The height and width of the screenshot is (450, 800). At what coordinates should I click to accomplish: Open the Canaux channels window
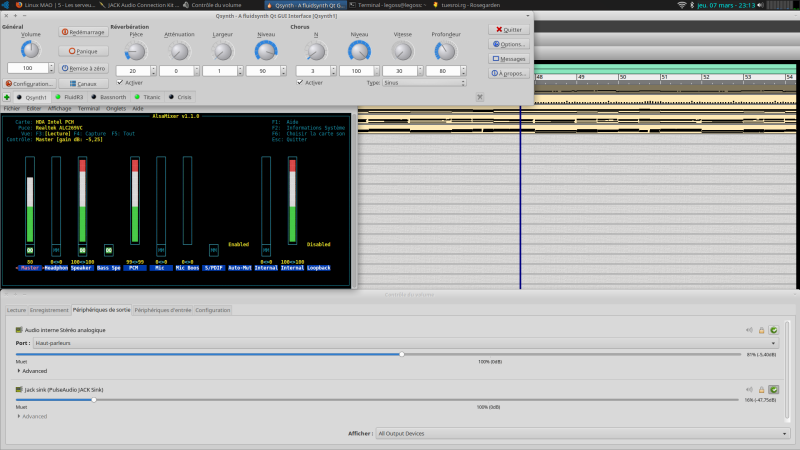point(85,84)
